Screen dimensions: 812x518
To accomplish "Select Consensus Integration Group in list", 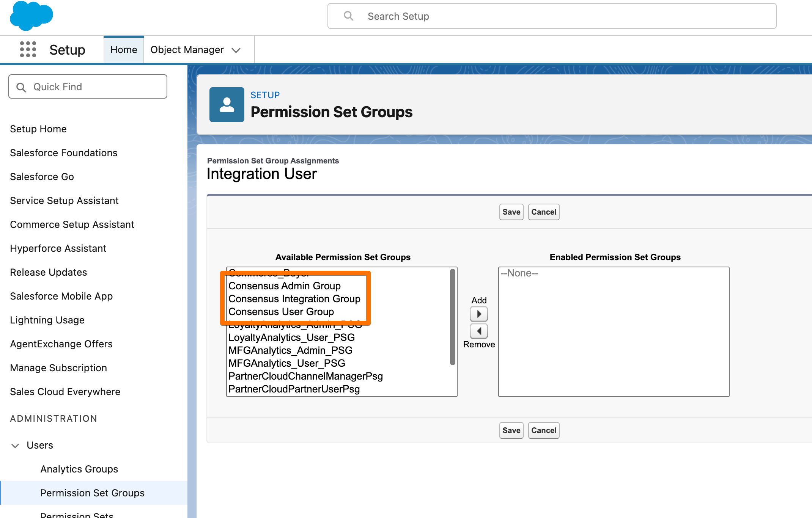I will tap(294, 299).
